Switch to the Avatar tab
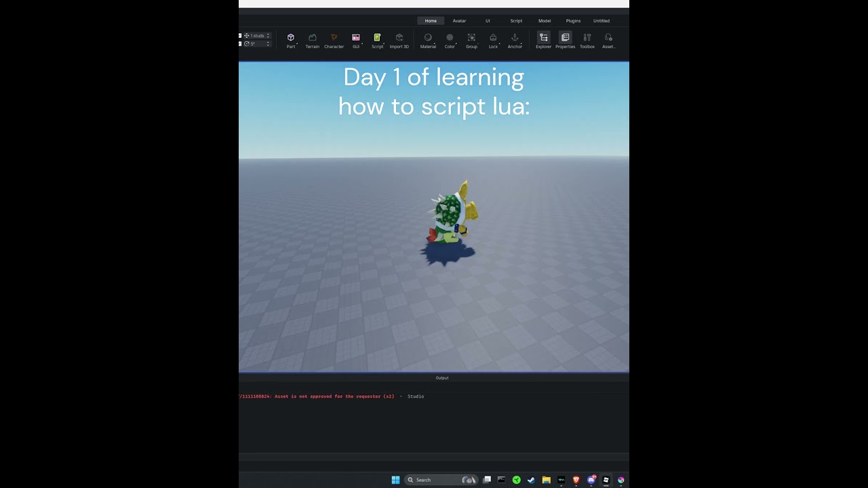The width and height of the screenshot is (868, 488). [459, 21]
